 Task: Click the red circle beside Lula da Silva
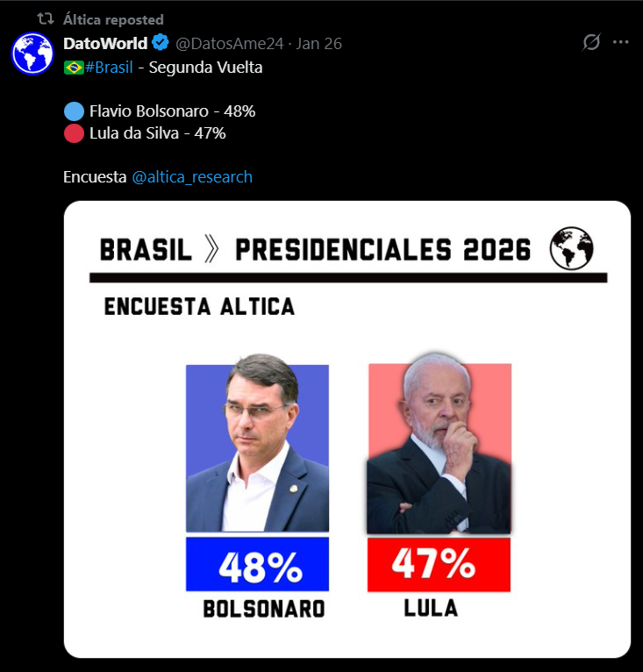(x=74, y=133)
